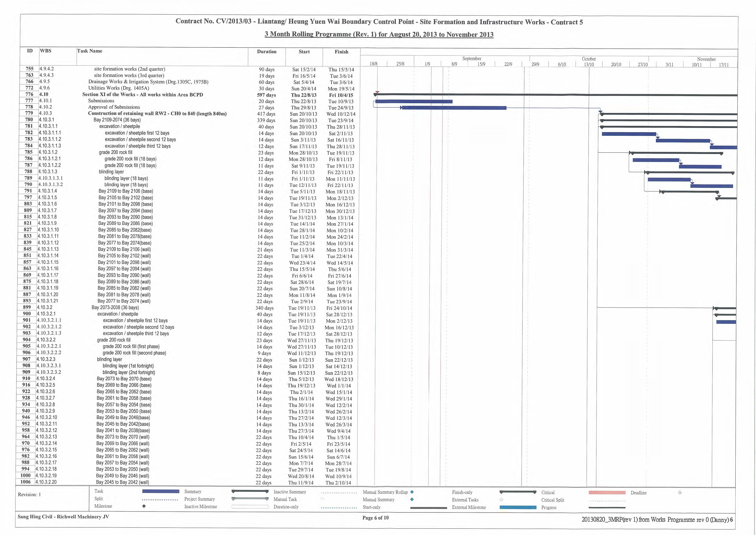Click 'blinding layer (2nd fortnight)' row
756x535 pixels.
coord(129,372)
